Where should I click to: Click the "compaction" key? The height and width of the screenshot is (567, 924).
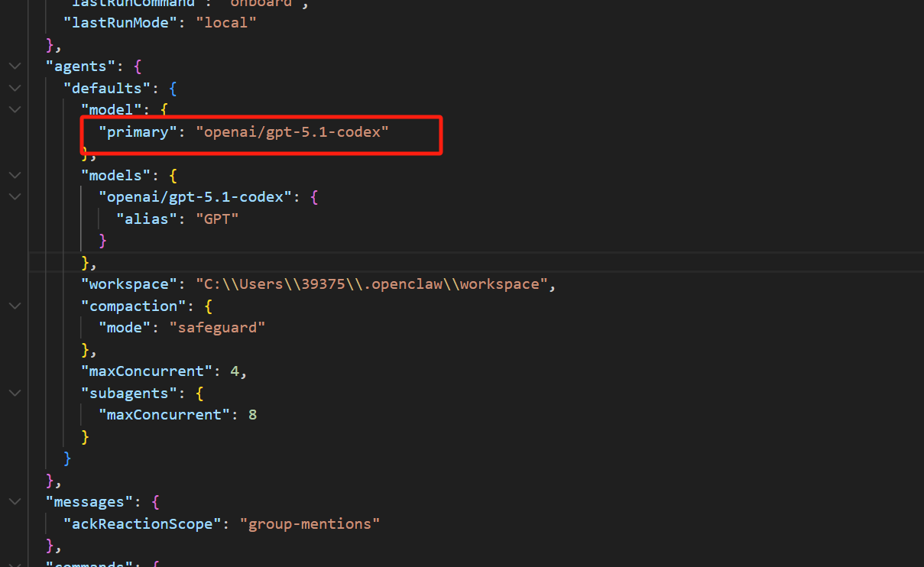134,306
